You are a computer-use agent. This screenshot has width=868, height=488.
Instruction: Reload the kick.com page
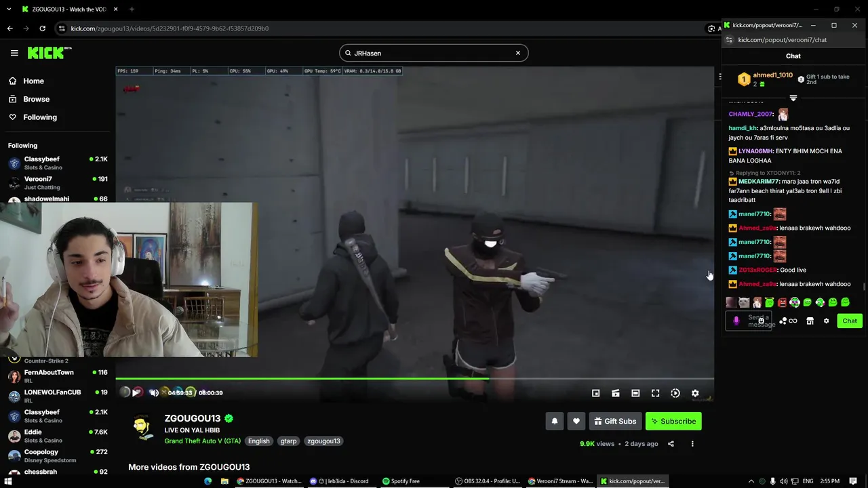click(42, 28)
